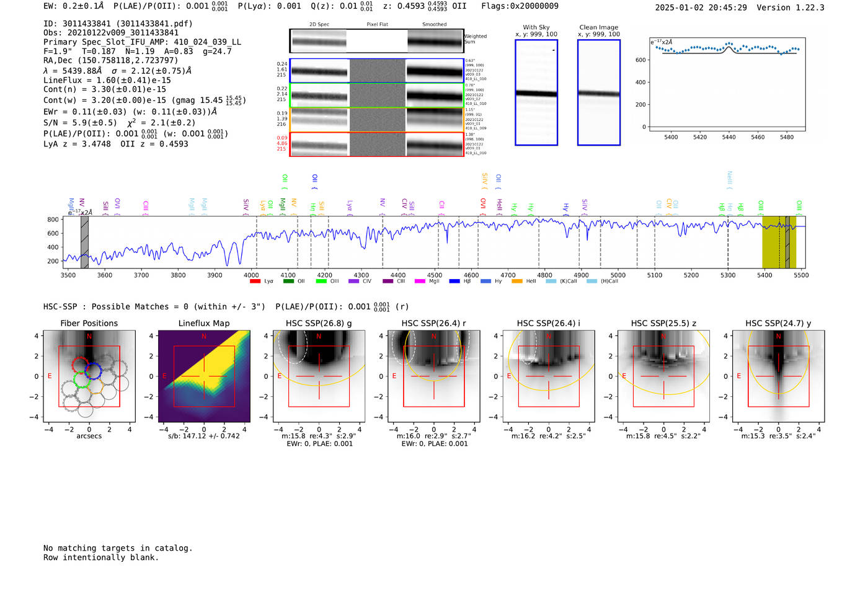The height and width of the screenshot is (591, 868).
Task: Click the 2025-01-02 20:45:29 timestamp
Action: (x=701, y=7)
